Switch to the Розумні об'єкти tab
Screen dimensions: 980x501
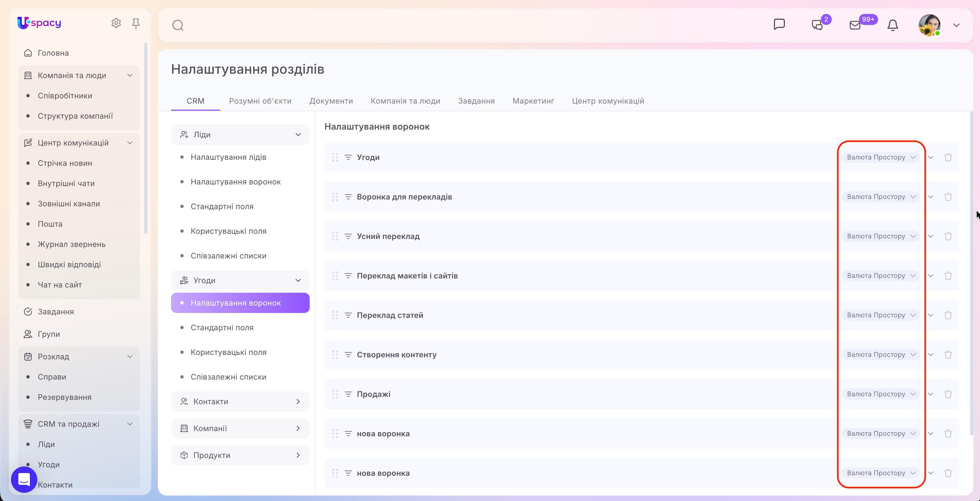coord(260,101)
